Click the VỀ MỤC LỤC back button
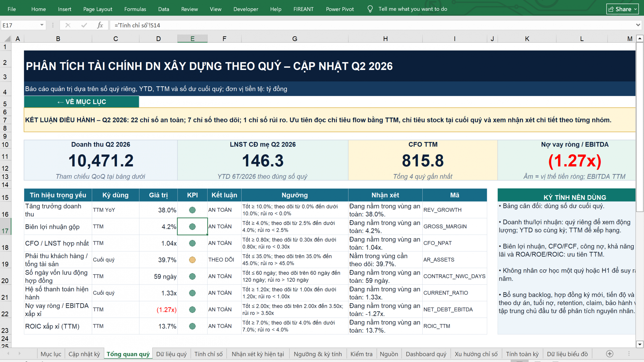The image size is (644, 362). coord(82,102)
